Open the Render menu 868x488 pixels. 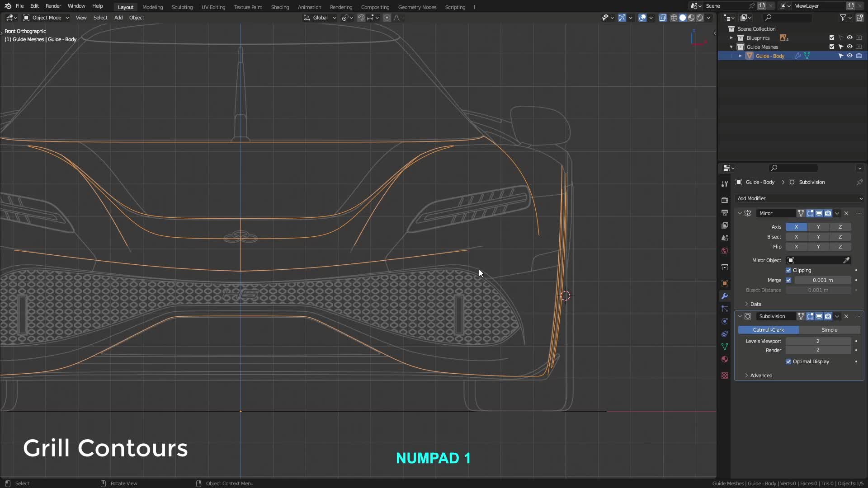point(53,6)
